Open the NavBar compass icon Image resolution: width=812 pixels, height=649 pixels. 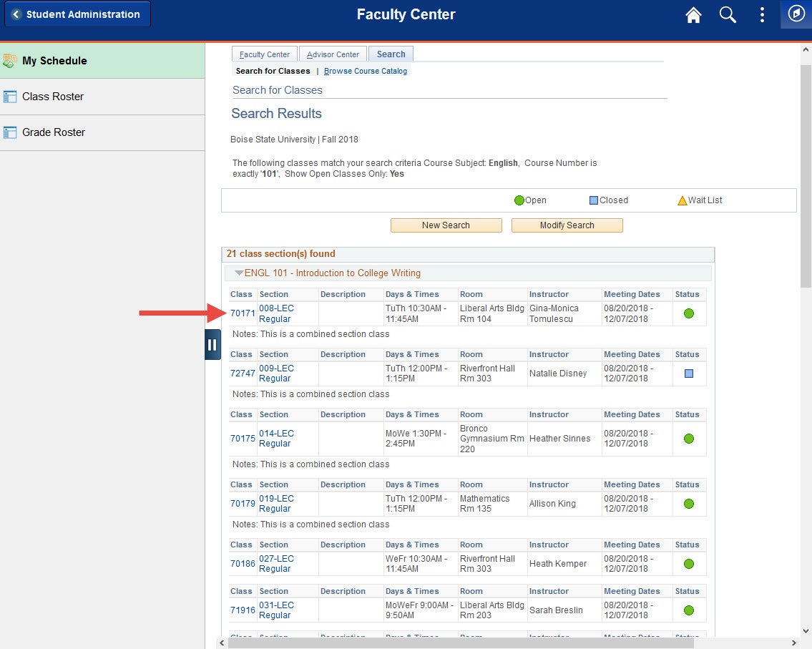[x=796, y=14]
